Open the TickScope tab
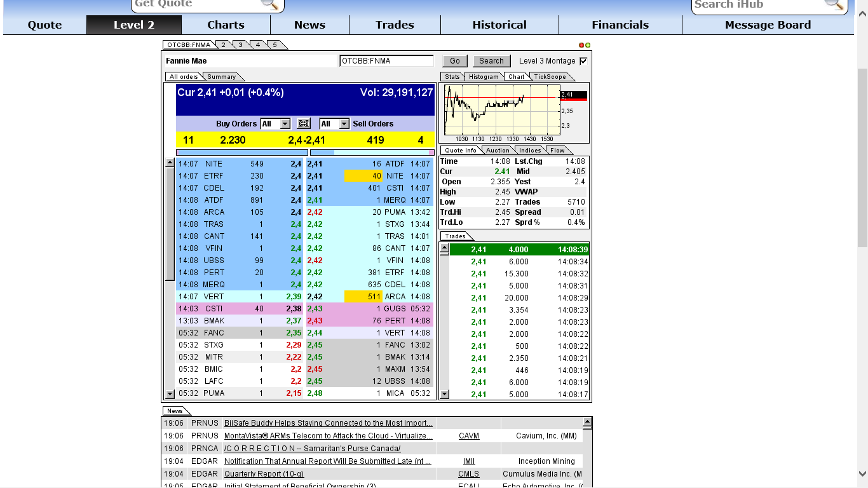 pos(550,77)
